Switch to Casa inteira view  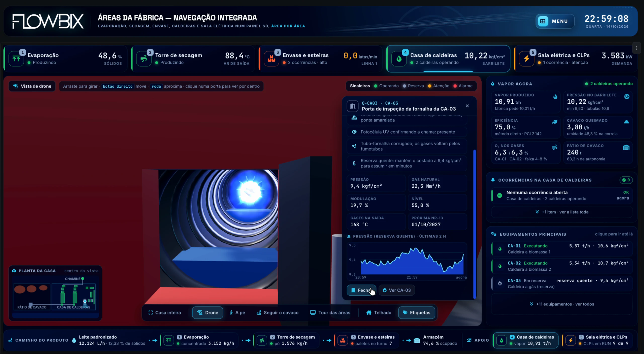click(x=165, y=312)
